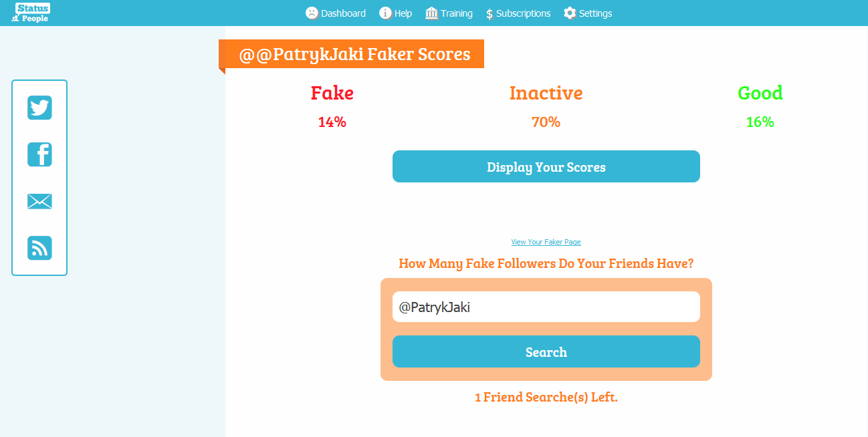This screenshot has width=868, height=437.
Task: Go to the Help menu text label
Action: [403, 13]
